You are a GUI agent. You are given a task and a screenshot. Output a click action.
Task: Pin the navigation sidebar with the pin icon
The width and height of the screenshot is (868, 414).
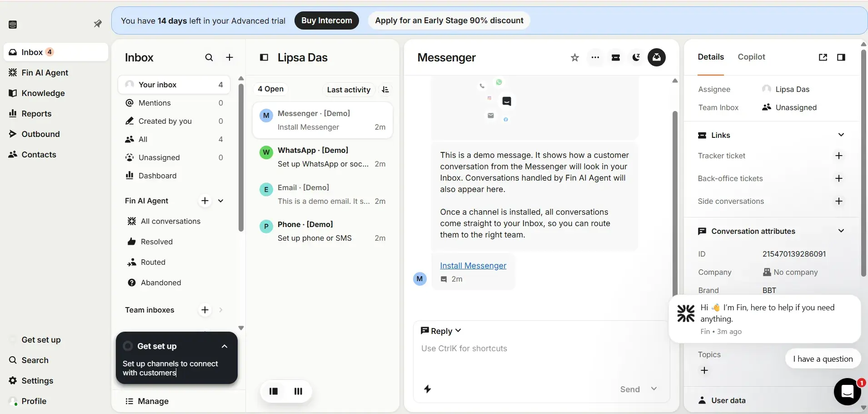(97, 24)
